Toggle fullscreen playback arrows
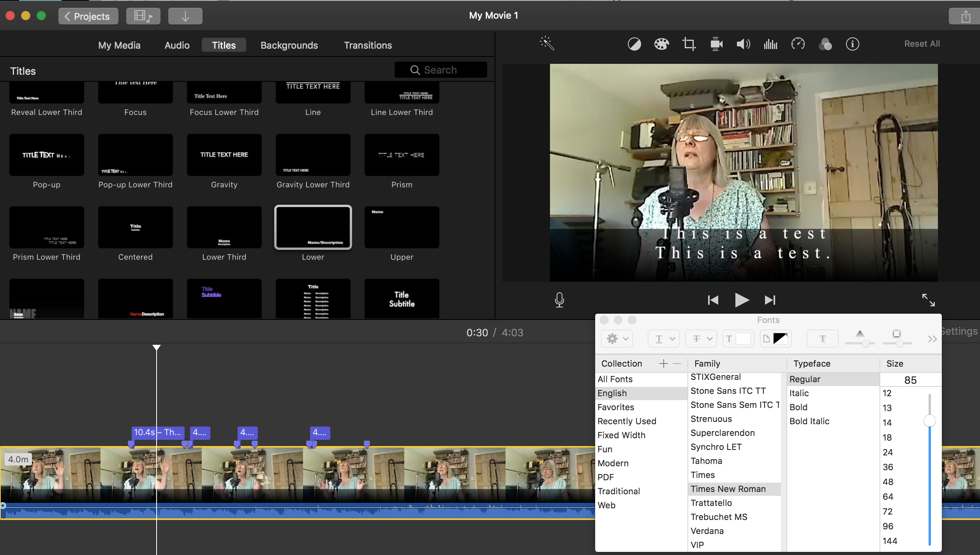 (928, 300)
